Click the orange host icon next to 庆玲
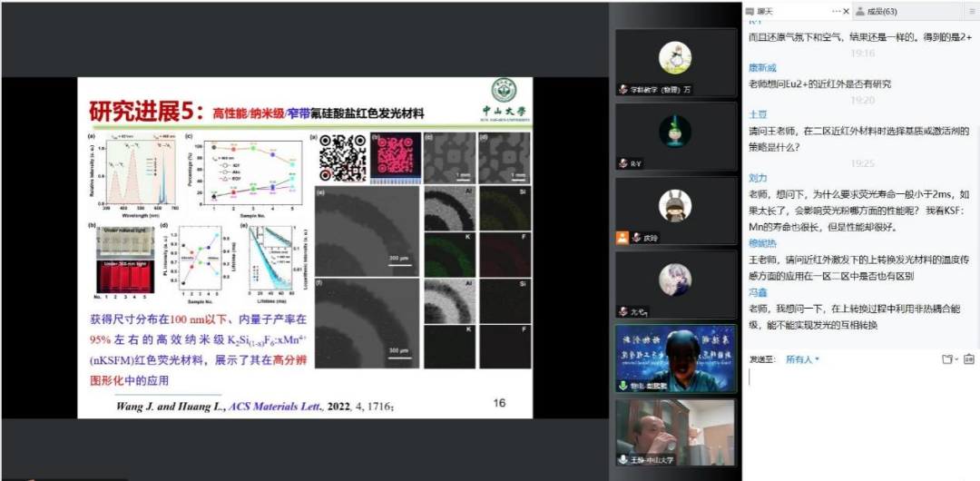The image size is (980, 481). (622, 238)
